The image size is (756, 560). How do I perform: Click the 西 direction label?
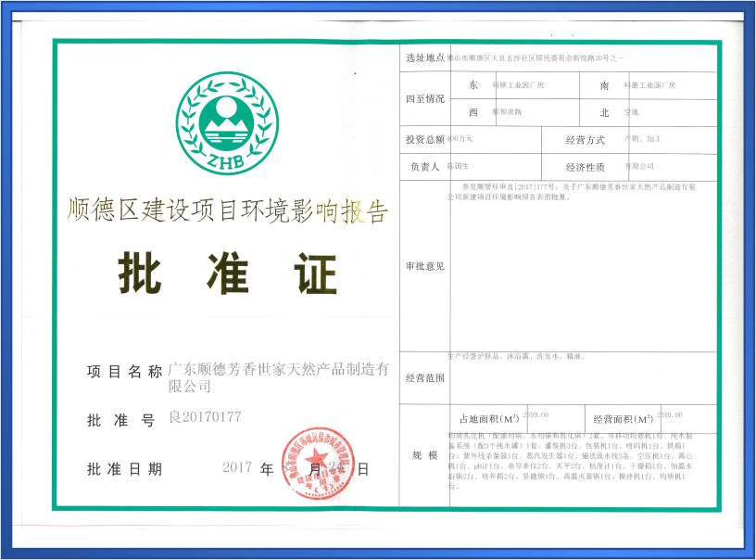point(473,112)
